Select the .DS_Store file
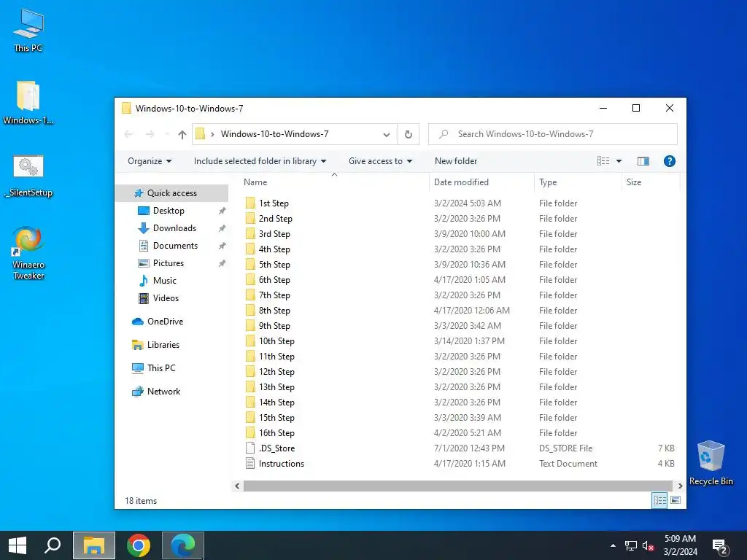Screen dimensions: 747x560 click(x=276, y=448)
